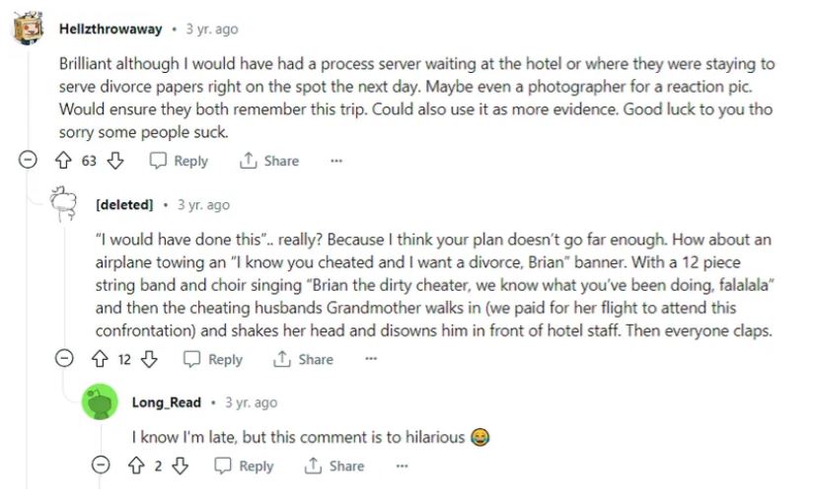Share Hellzthrowaway's comment
Viewport: 813px width, 504px height.
click(269, 161)
